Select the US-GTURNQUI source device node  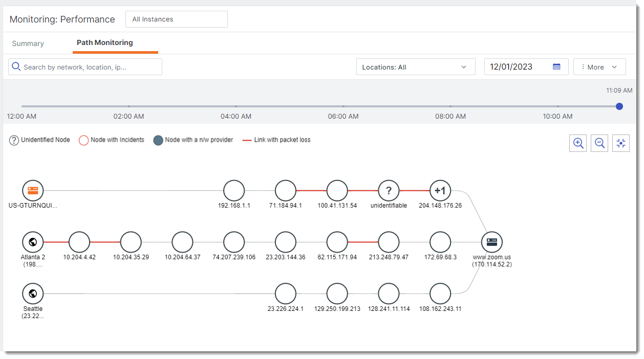click(x=33, y=191)
